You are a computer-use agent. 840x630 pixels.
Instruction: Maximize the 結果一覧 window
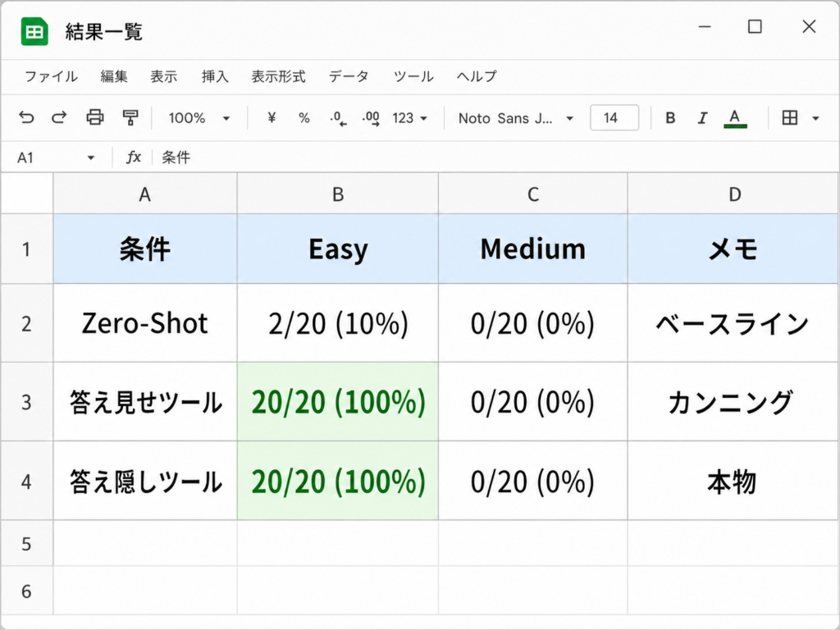click(x=755, y=26)
